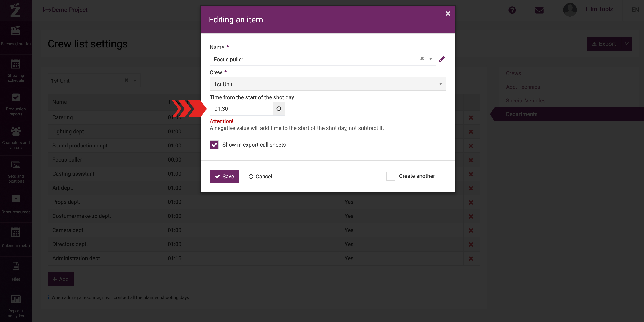
Task: Click the Film Toolz user avatar
Action: pos(570,10)
